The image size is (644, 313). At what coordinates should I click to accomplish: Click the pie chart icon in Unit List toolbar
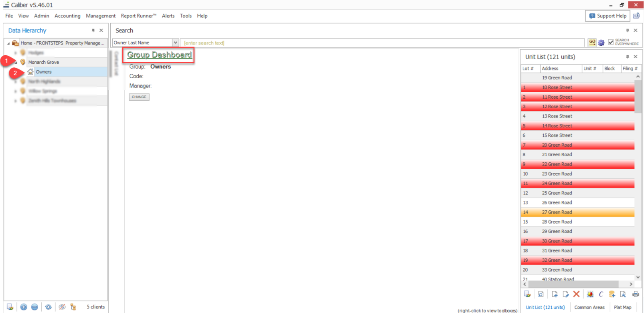pyautogui.click(x=590, y=294)
